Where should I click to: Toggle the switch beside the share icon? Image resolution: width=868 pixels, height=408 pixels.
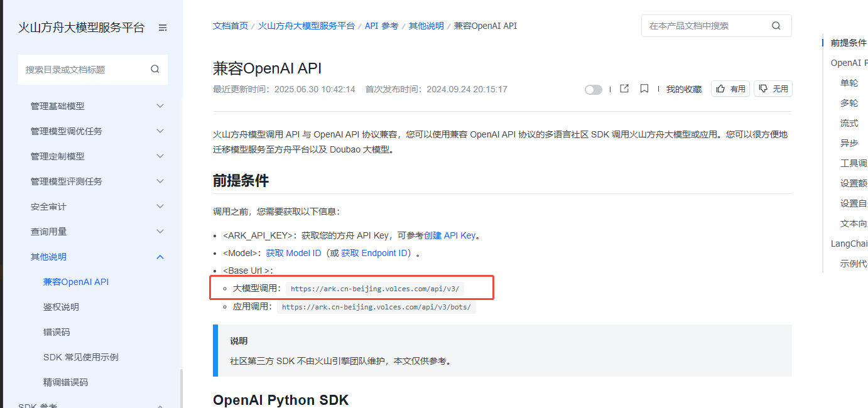tap(594, 90)
